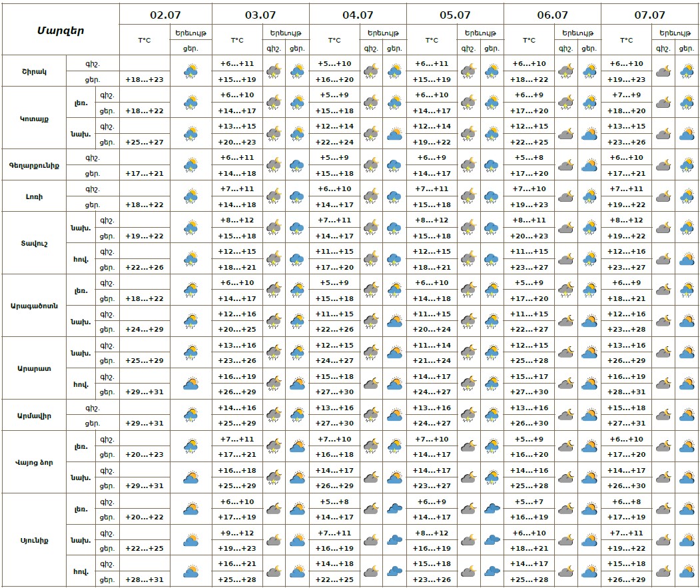Click the T°C header under 03.07

pyautogui.click(x=237, y=40)
